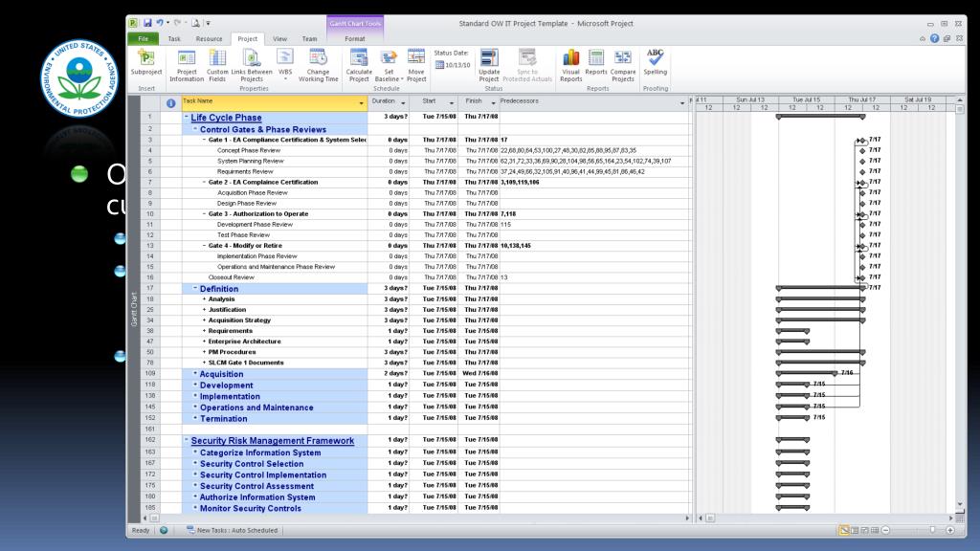Click New Tasks: Auto Scheduled status item
The width and height of the screenshot is (980, 551).
tap(232, 530)
